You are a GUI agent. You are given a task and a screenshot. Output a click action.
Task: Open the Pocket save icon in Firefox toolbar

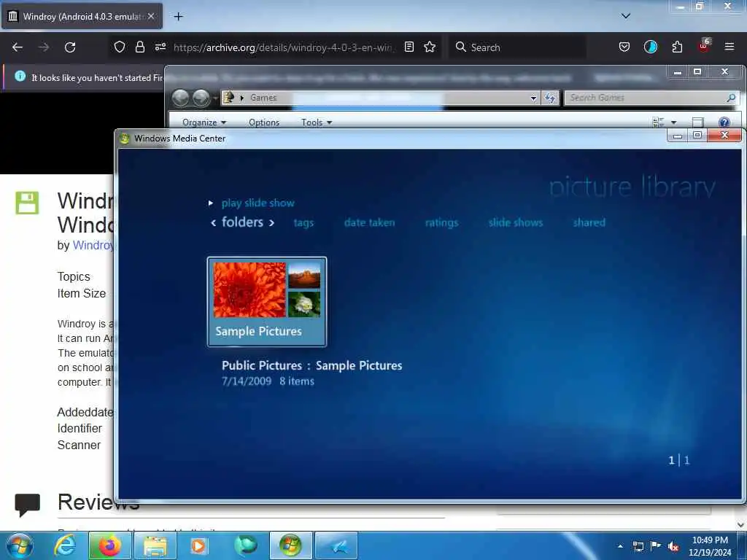[x=624, y=47]
